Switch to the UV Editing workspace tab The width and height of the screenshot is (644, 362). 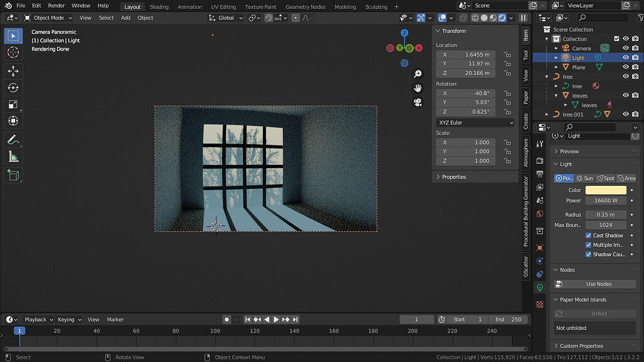tap(223, 6)
